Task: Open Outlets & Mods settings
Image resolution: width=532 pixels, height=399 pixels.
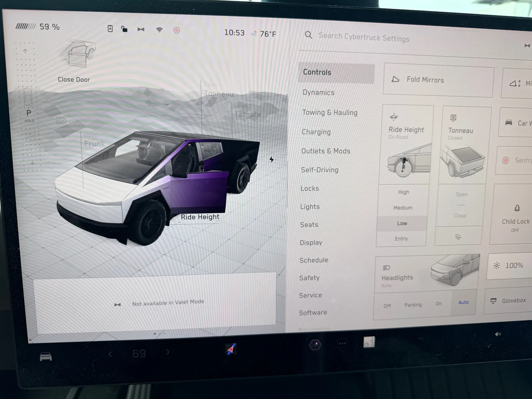Action: point(326,151)
